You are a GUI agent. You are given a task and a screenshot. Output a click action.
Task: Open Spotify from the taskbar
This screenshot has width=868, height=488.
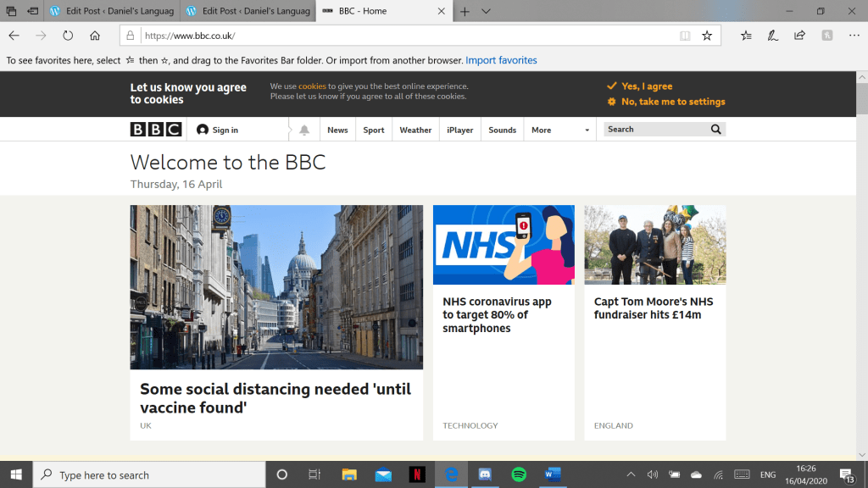(x=519, y=474)
